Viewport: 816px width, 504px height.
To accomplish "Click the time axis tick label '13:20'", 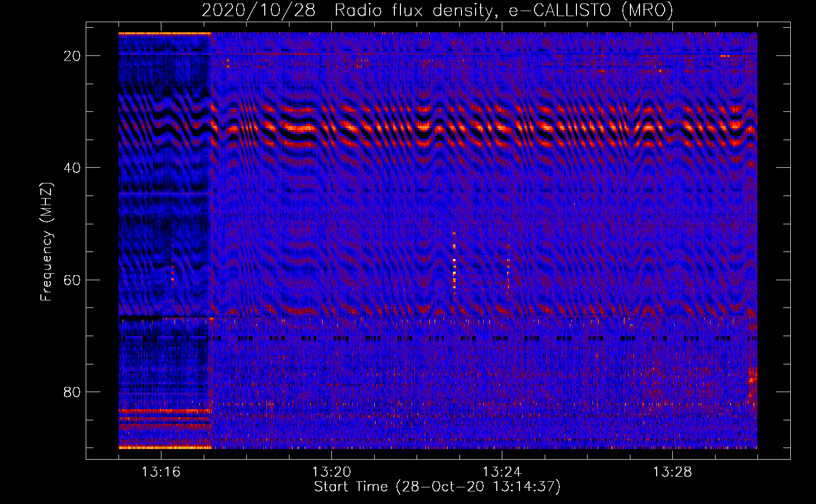I will (331, 472).
